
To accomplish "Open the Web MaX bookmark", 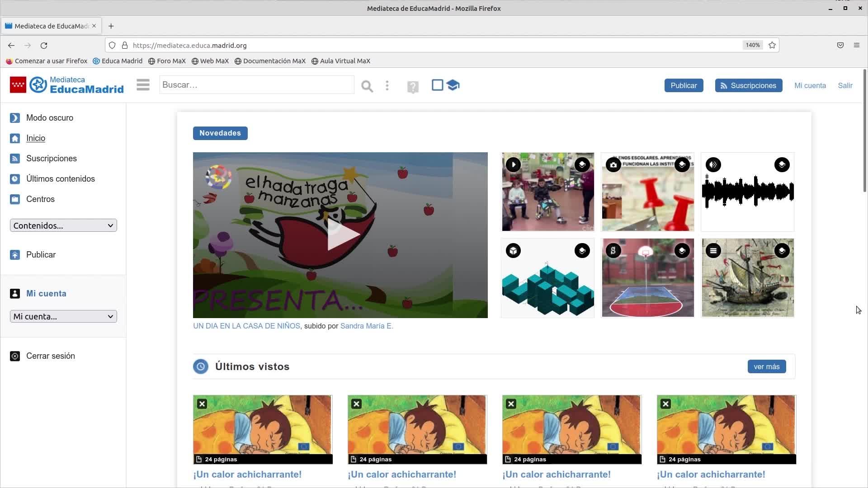I will tap(210, 61).
